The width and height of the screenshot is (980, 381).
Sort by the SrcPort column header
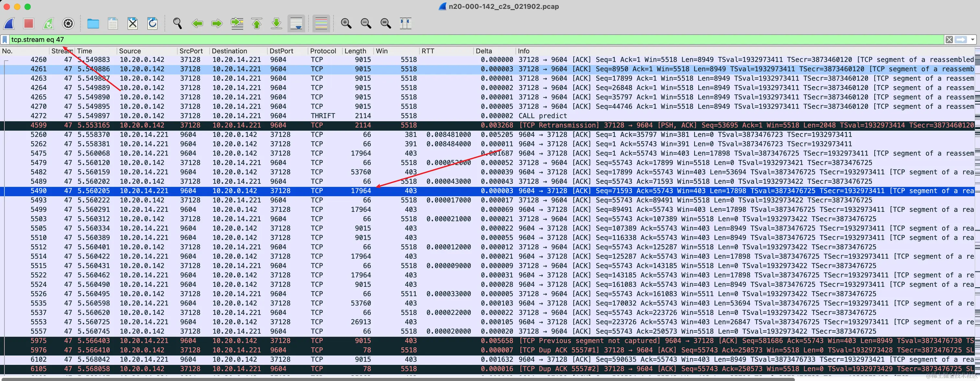pyautogui.click(x=194, y=51)
